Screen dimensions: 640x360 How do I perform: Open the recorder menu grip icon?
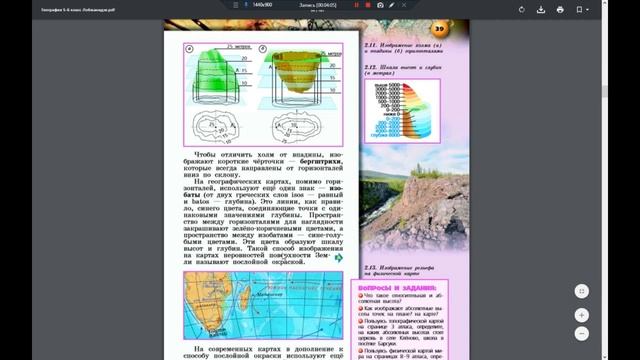point(236,5)
